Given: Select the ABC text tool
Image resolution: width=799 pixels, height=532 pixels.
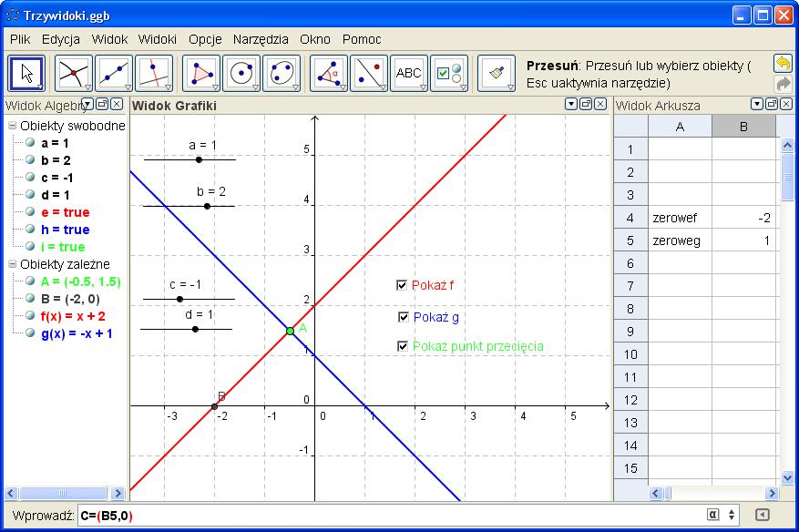Looking at the screenshot, I should tap(409, 74).
